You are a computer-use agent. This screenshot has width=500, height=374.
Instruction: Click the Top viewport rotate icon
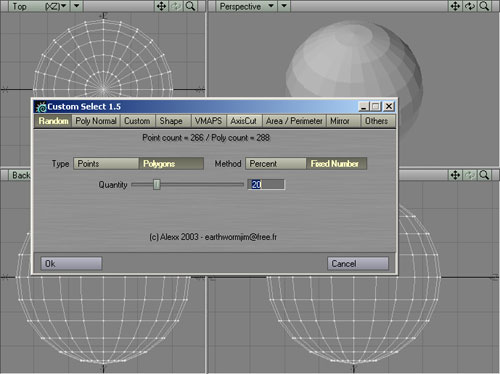176,6
